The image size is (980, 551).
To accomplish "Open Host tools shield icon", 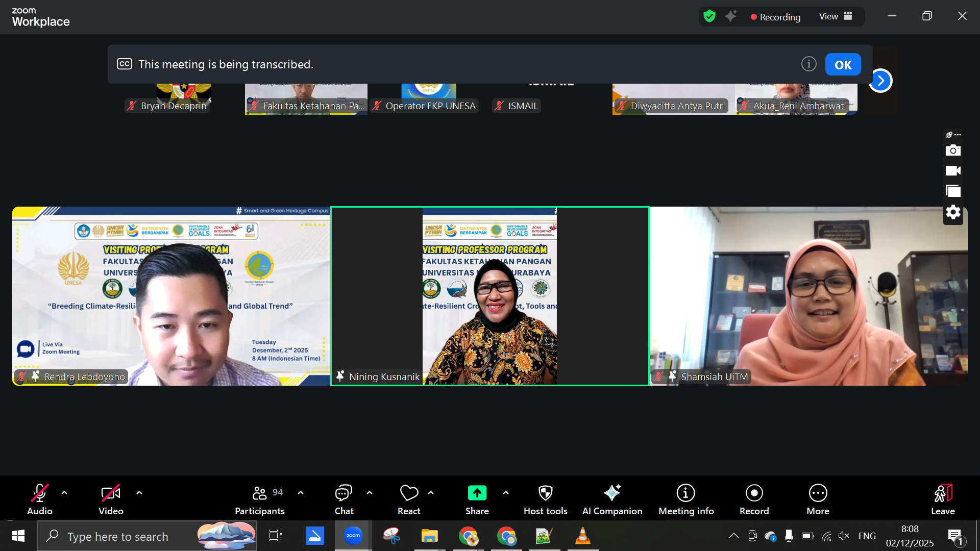I will point(545,493).
